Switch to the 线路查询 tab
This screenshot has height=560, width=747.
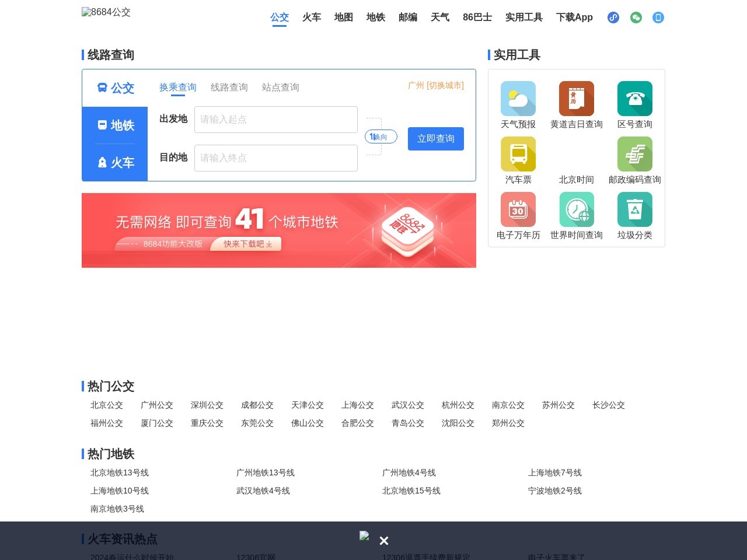[229, 87]
